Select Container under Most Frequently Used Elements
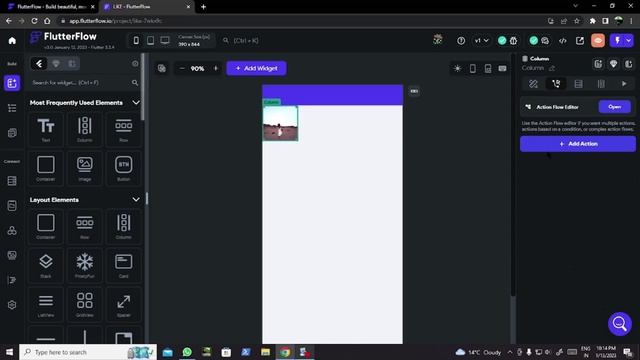The image size is (640, 360). tap(46, 168)
